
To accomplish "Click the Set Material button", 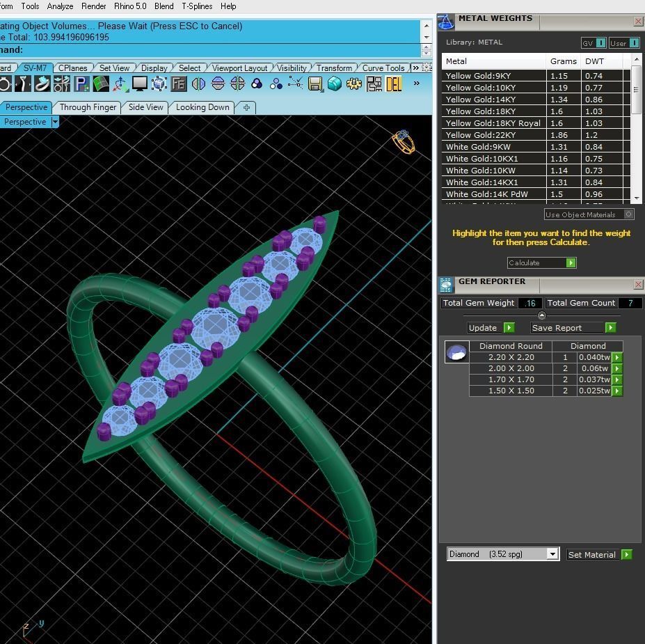I will tap(599, 554).
